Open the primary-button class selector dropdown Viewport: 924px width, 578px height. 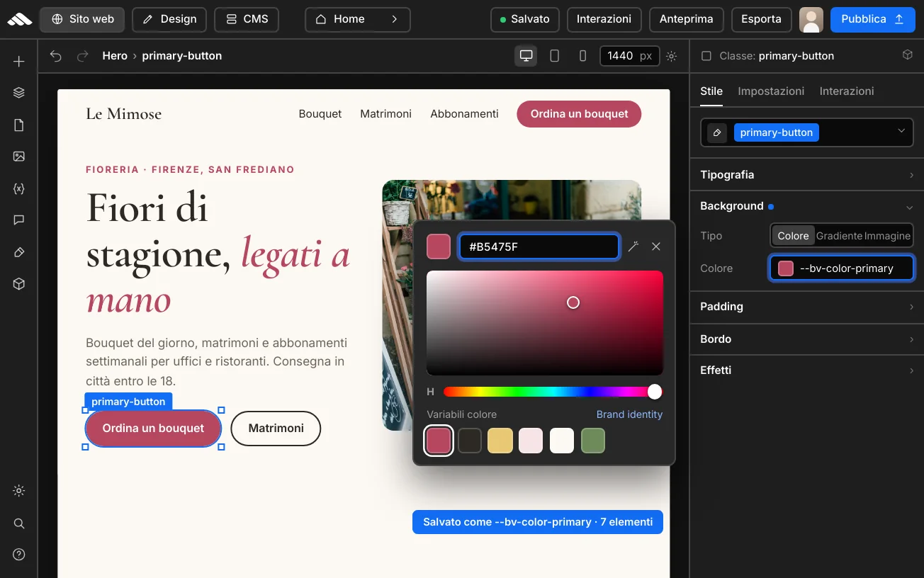[807, 132]
